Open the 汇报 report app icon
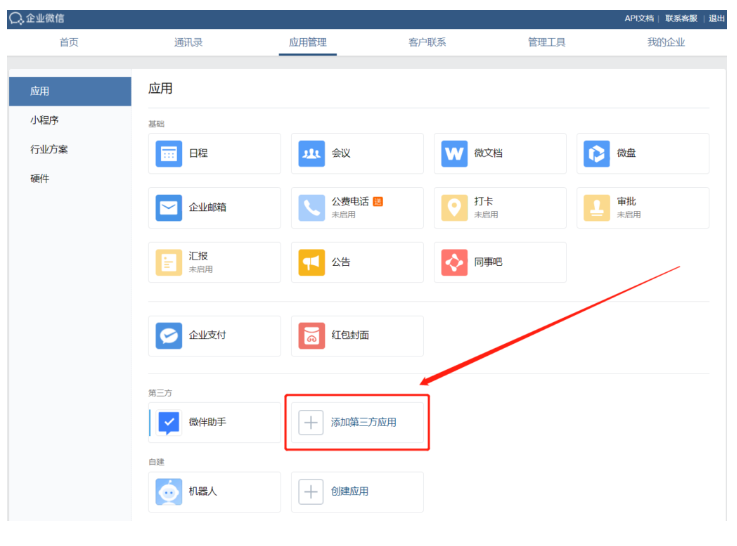Image resolution: width=737 pixels, height=546 pixels. [169, 262]
